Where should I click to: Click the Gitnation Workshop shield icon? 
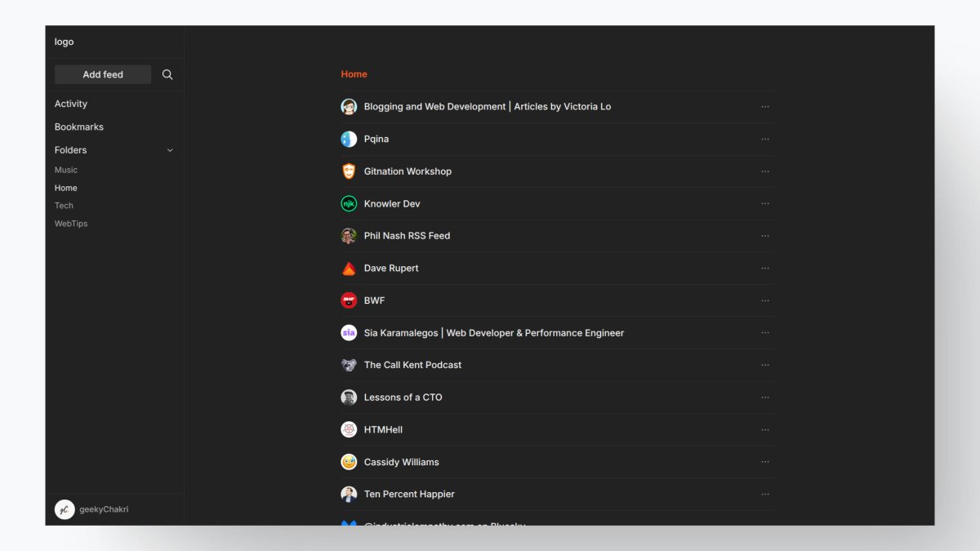(x=349, y=171)
